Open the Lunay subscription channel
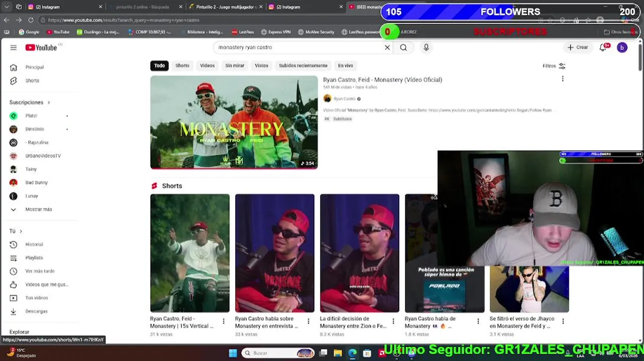The image size is (644, 361). 32,196
